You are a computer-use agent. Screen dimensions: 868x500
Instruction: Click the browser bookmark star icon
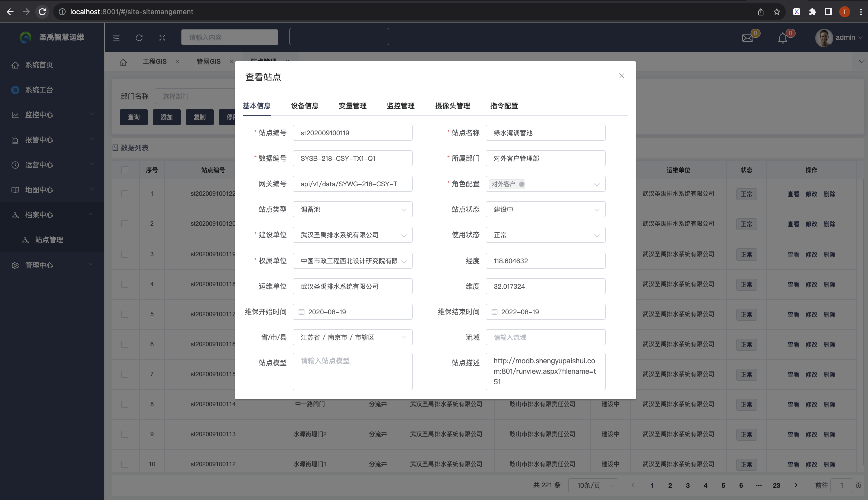pos(776,12)
